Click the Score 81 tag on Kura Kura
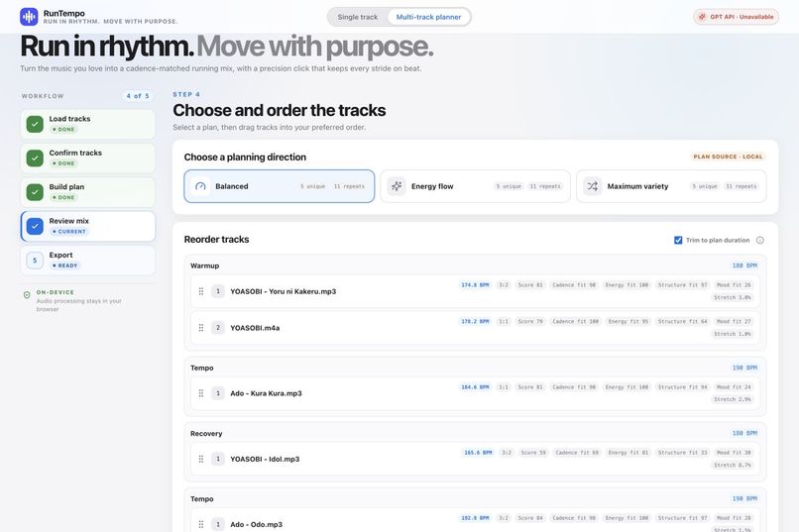799x532 pixels. click(x=530, y=387)
